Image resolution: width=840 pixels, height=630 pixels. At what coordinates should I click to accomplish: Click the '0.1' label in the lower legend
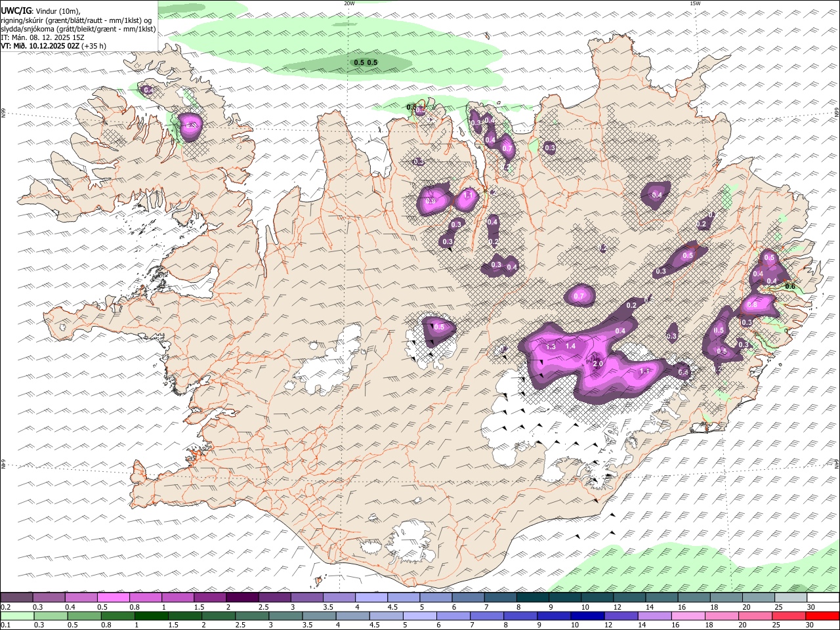click(5, 625)
